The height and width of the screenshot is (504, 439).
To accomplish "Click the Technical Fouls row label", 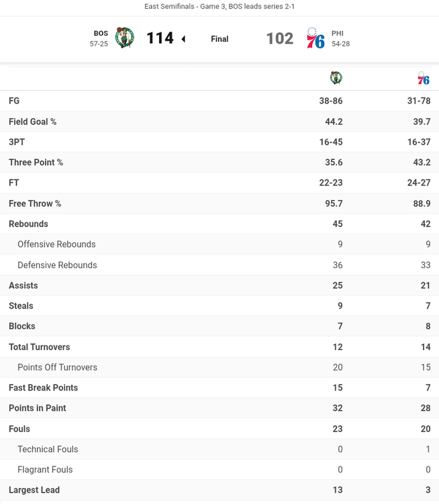I will pos(48,450).
